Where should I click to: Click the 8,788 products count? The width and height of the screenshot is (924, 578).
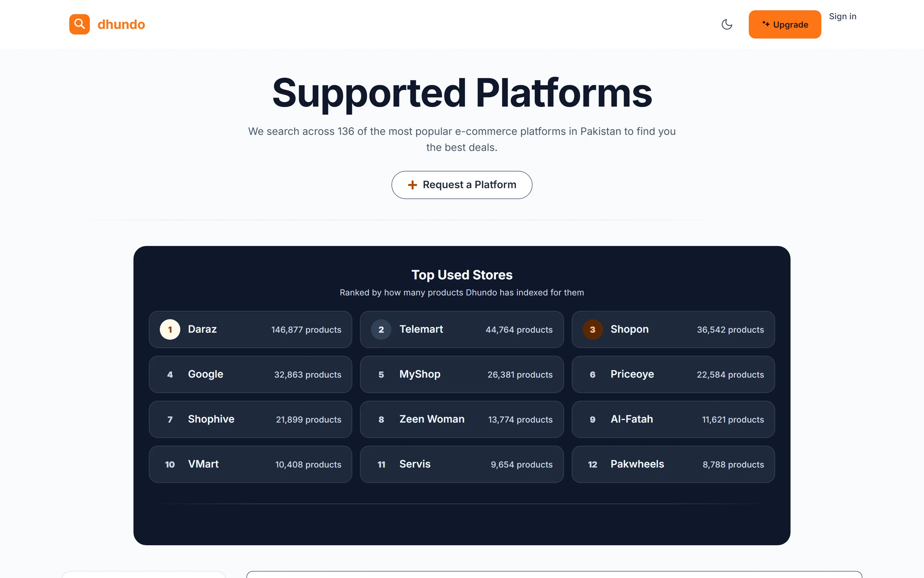733,464
